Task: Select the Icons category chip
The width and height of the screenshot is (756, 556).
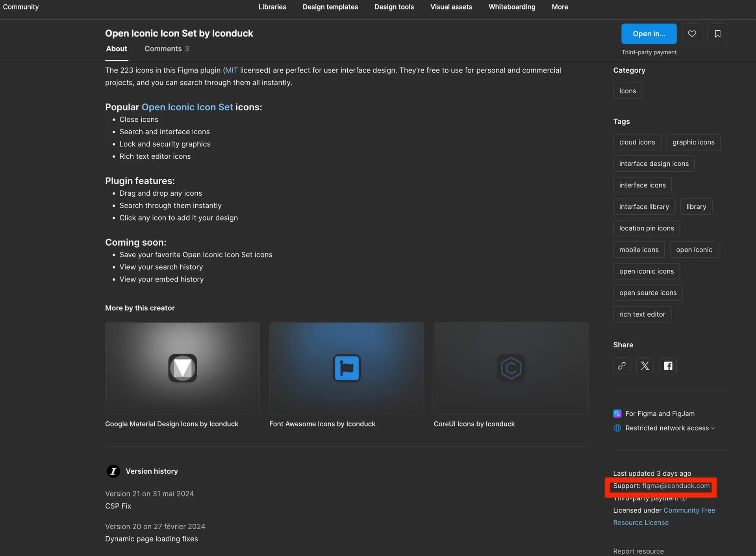Action: pos(628,91)
